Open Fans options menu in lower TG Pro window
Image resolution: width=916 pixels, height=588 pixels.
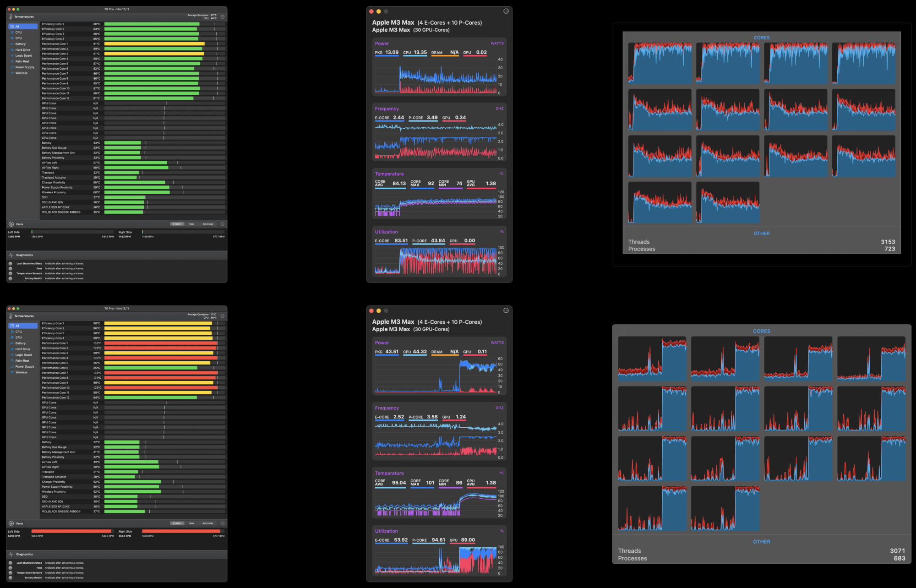tap(223, 523)
